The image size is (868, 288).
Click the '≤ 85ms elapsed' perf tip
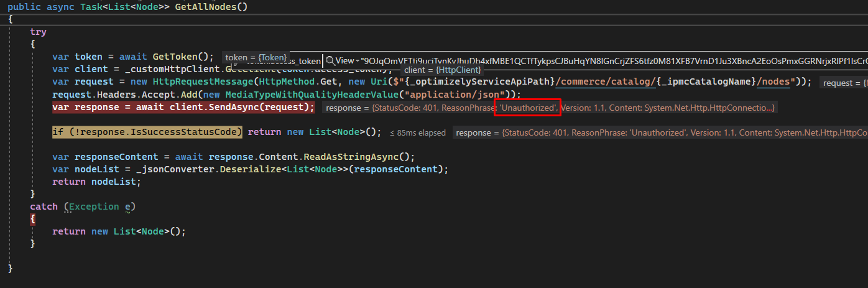[x=417, y=132]
